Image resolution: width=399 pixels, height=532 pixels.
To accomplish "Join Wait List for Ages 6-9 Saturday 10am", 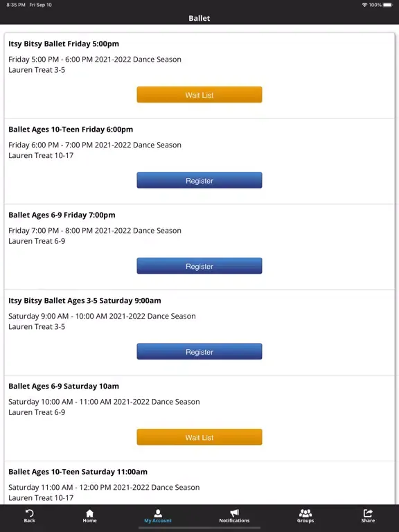I will click(x=199, y=437).
